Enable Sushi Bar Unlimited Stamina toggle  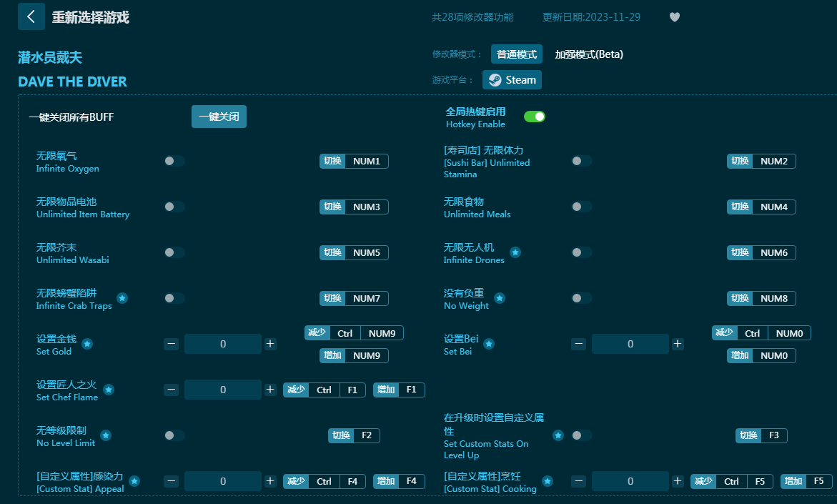582,162
